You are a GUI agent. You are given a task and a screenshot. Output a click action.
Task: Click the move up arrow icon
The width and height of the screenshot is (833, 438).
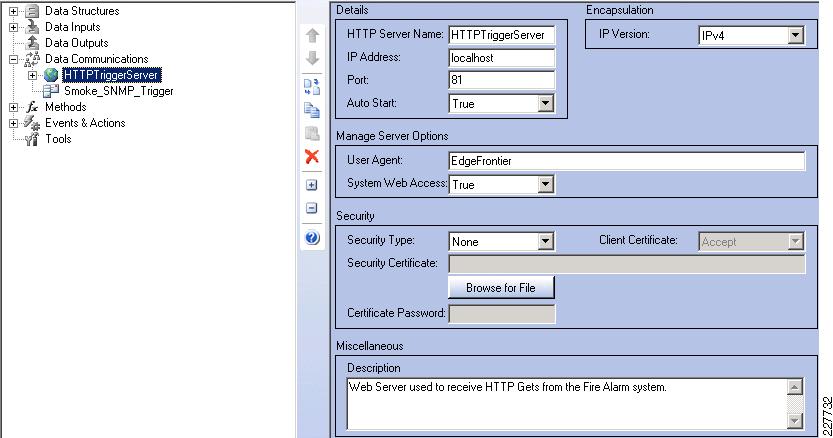(x=312, y=36)
